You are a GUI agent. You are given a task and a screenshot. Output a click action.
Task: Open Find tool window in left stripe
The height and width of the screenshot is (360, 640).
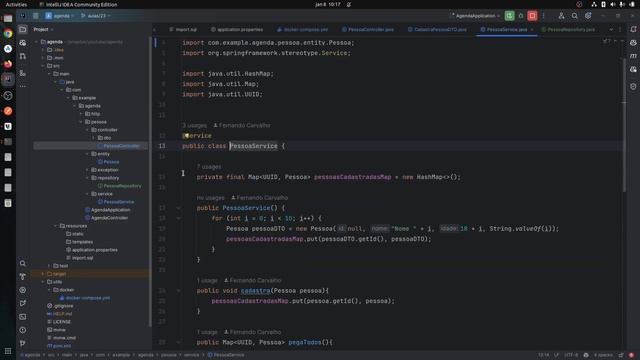[x=23, y=264]
